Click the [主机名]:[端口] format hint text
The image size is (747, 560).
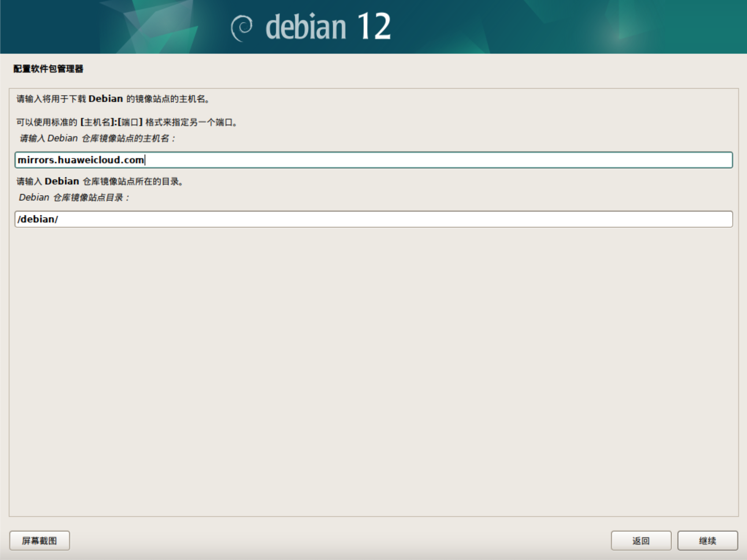tap(111, 122)
